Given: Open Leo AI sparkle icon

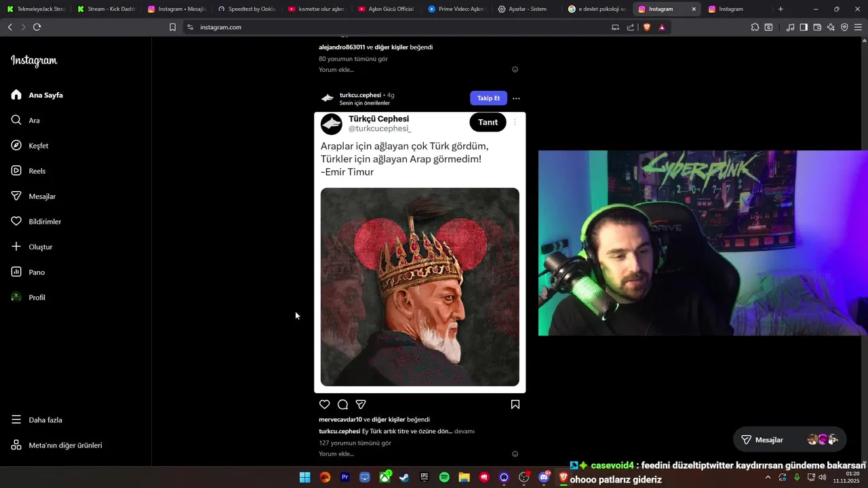Looking at the screenshot, I should tap(831, 27).
